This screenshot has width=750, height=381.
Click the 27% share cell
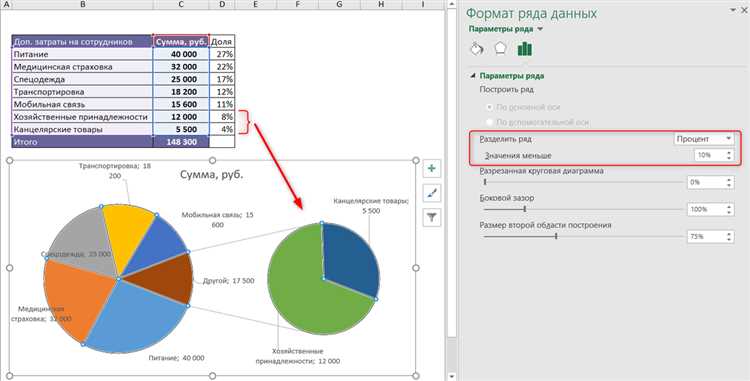click(x=222, y=54)
